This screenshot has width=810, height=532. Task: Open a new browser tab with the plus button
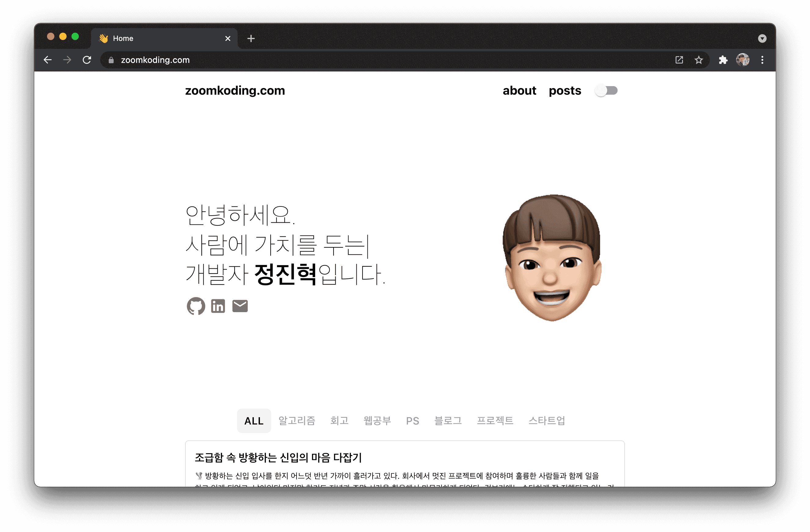(251, 38)
